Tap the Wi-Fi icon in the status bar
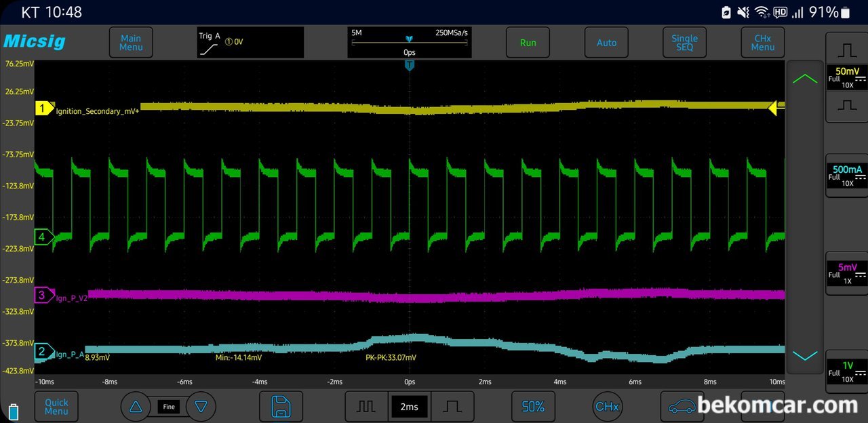 762,12
